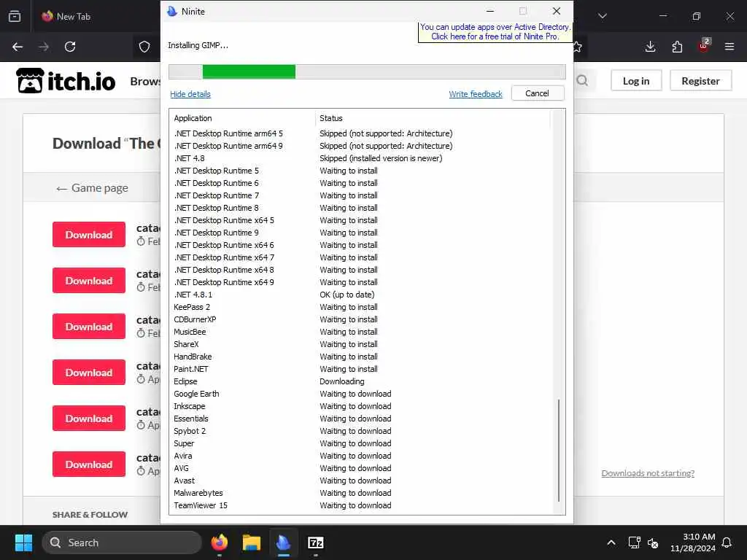Click the Log in button on itch.io
The width and height of the screenshot is (747, 560).
tap(636, 80)
